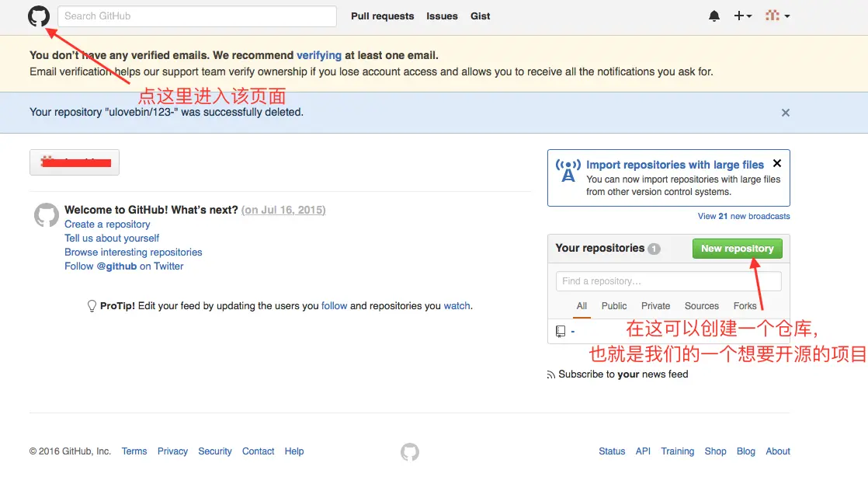Viewport: 868px width, 484px height.
Task: Open the Blog footer link
Action: click(745, 451)
